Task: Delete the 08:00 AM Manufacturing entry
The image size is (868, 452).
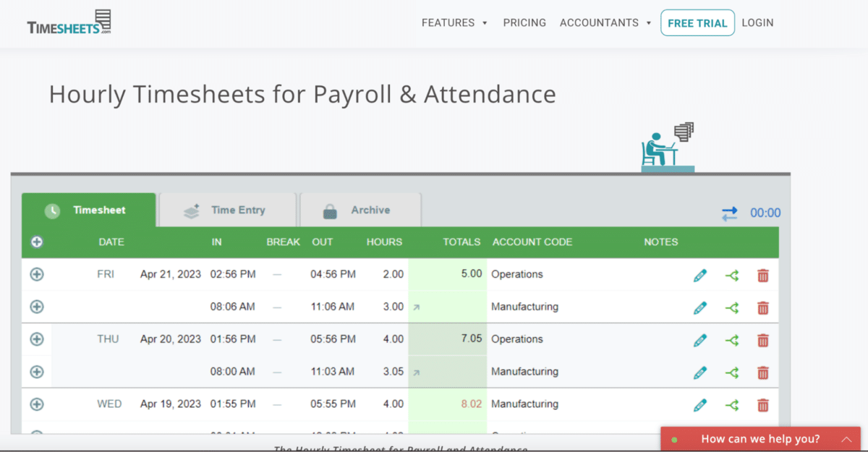Action: [x=762, y=372]
